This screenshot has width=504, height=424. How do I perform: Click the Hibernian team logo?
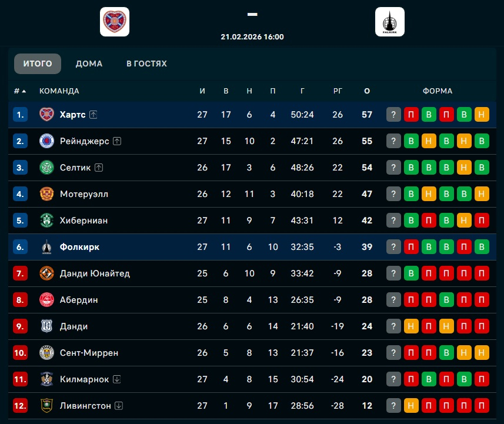pyautogui.click(x=46, y=221)
